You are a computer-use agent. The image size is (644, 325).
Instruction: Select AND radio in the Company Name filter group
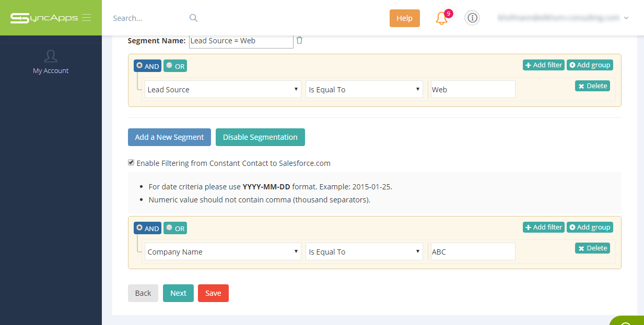147,228
